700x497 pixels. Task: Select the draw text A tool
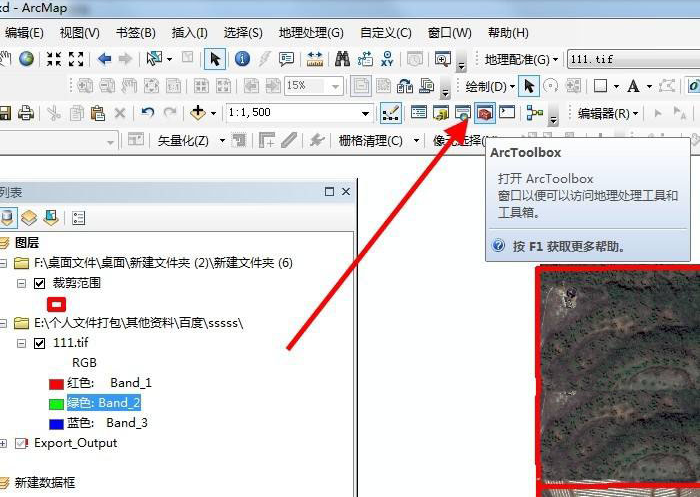(633, 86)
